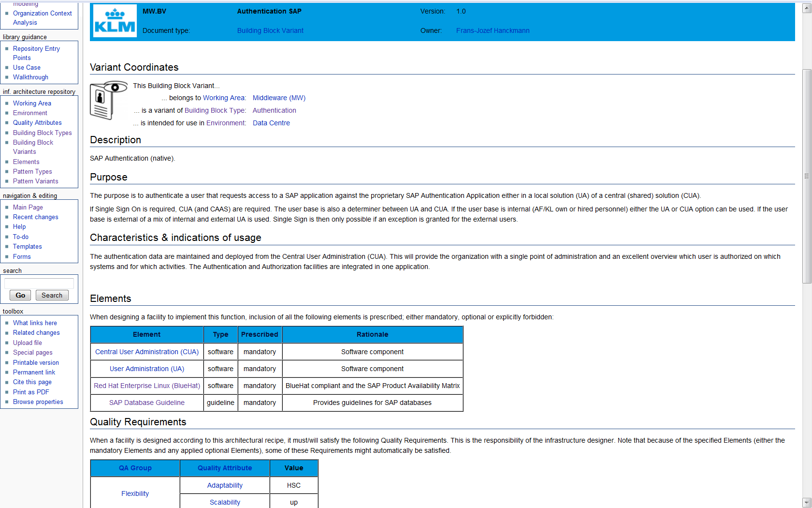Image resolution: width=812 pixels, height=508 pixels.
Task: Click 'Provides guidelines for SAP databases' cell
Action: (x=373, y=403)
